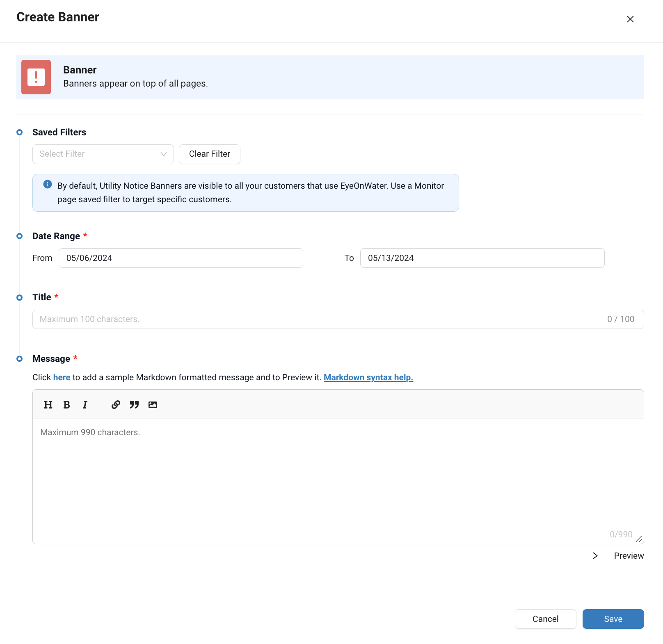Viewport: 663px width, 644px height.
Task: Click the To date field
Action: click(x=482, y=258)
